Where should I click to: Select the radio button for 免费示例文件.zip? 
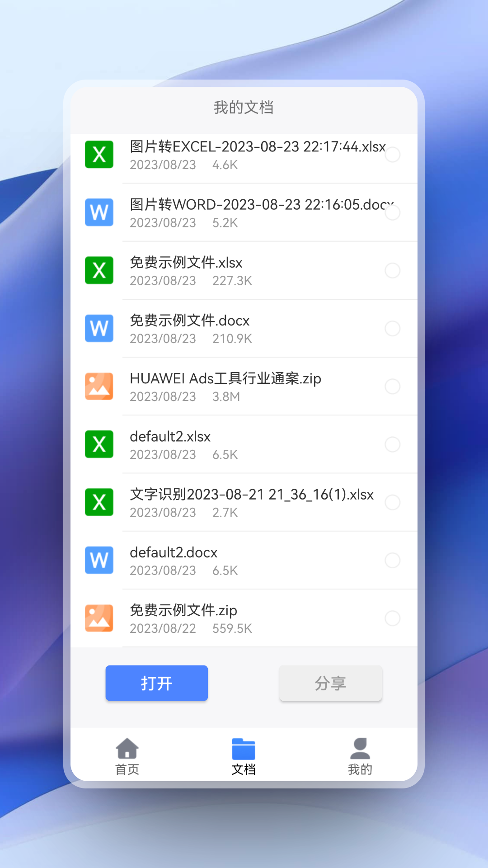(392, 618)
